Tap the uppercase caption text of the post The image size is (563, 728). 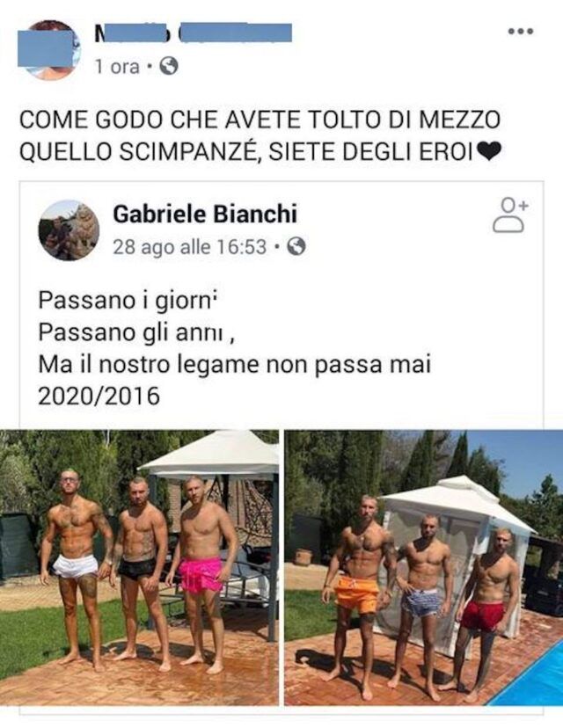[x=260, y=136]
